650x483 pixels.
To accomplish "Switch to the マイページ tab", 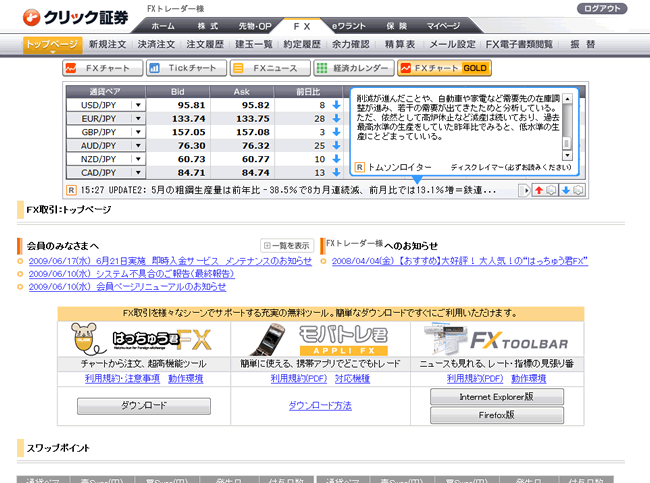I will click(x=443, y=26).
